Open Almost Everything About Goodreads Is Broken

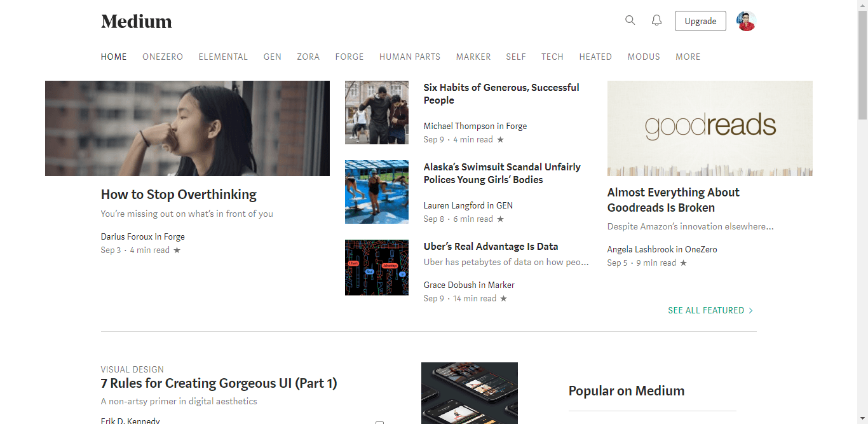pos(674,200)
